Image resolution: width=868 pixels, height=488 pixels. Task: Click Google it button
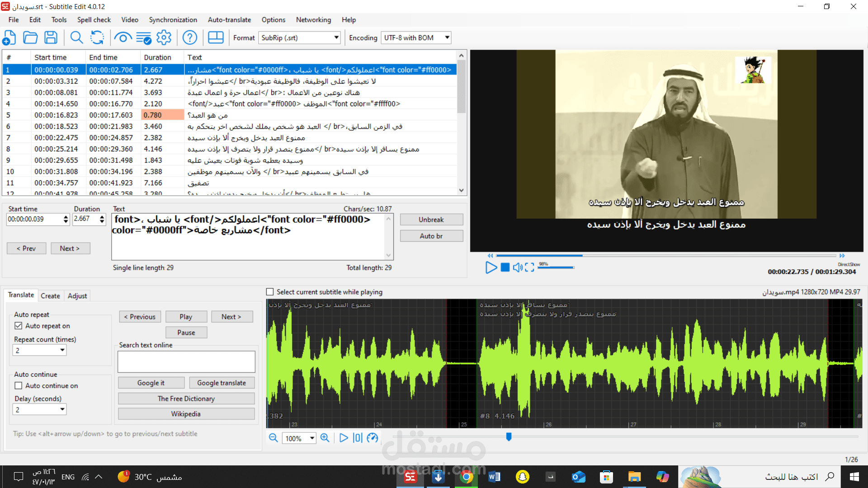click(151, 383)
